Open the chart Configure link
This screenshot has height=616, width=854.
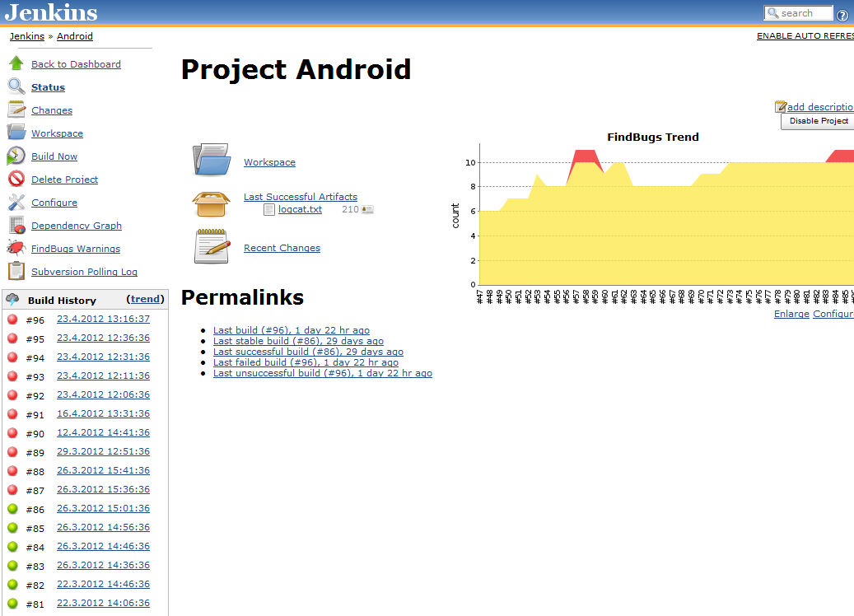pyautogui.click(x=833, y=314)
